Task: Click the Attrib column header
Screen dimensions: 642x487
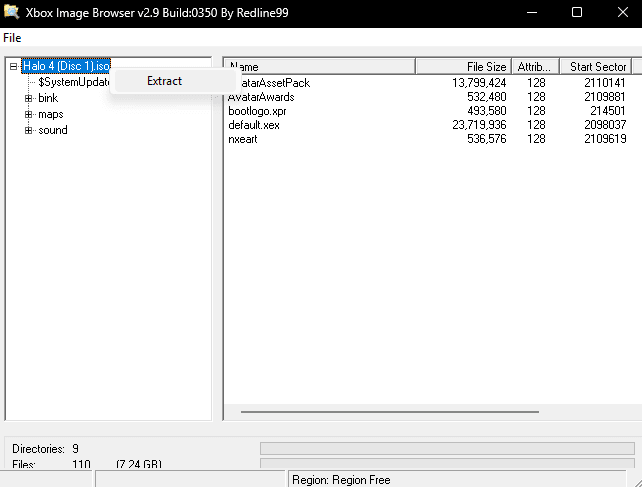Action: (x=536, y=66)
